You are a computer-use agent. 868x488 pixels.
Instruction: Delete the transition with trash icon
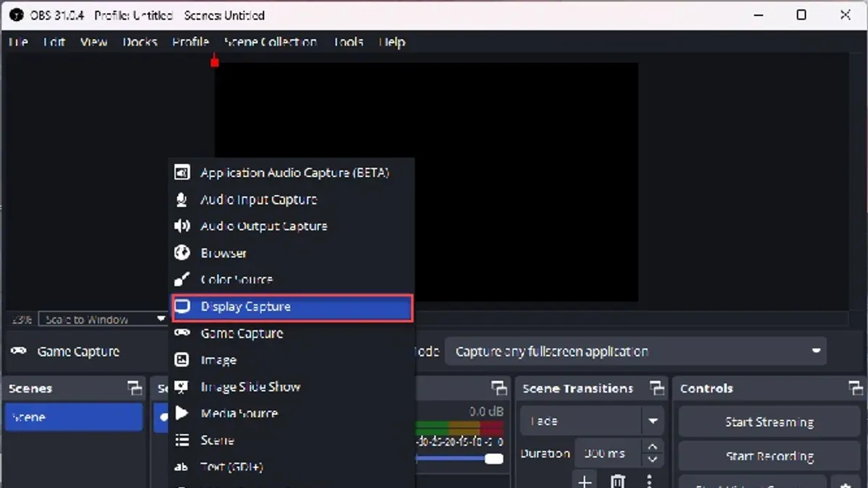[617, 481]
